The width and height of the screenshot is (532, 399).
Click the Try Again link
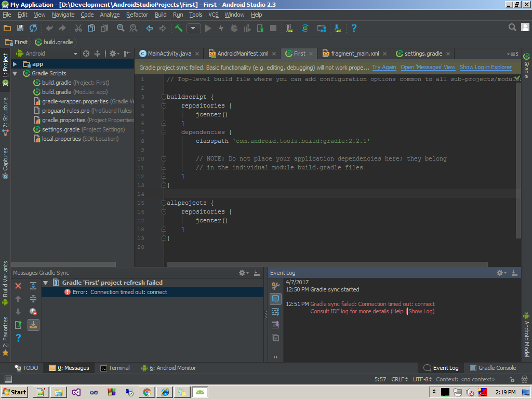[384, 67]
